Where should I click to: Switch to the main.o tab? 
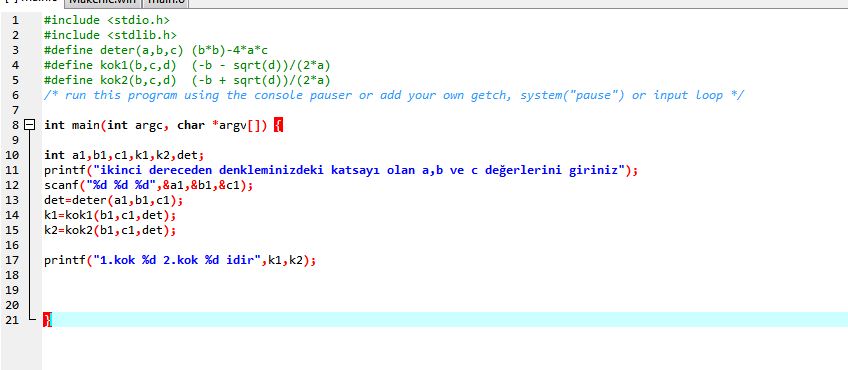click(x=166, y=3)
